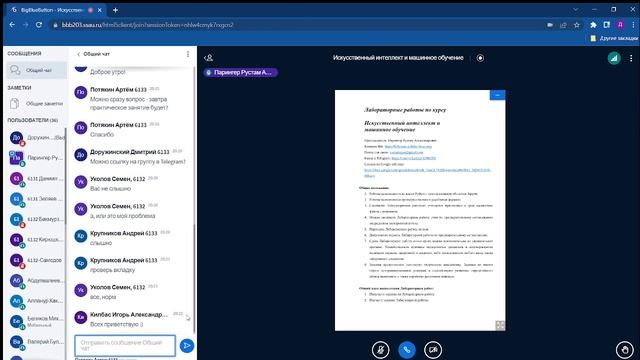Image resolution: width=640 pixels, height=360 pixels.
Task: Go back with the browser back arrow
Action: coord(12,25)
